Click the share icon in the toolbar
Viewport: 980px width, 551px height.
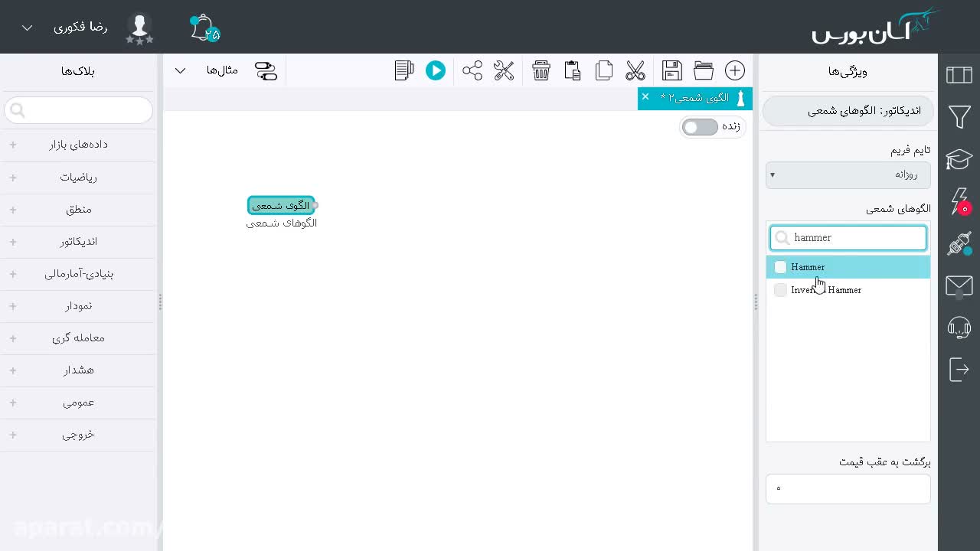(472, 70)
